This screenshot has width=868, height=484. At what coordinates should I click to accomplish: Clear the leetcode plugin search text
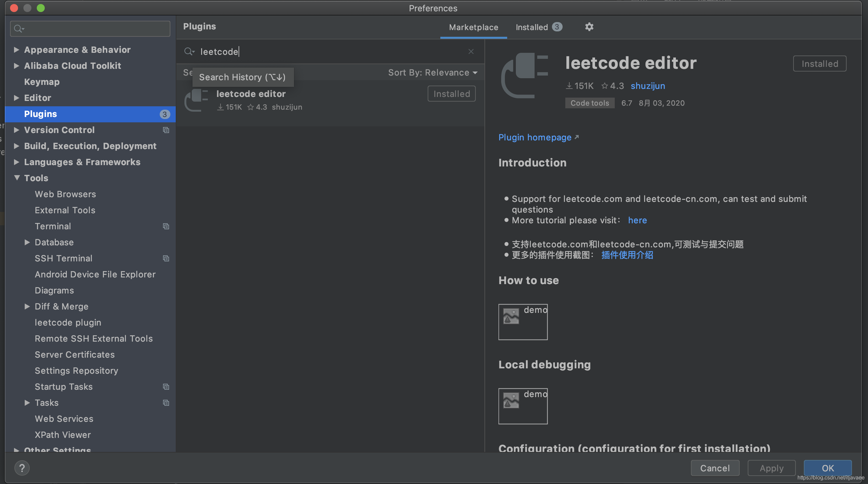click(471, 51)
